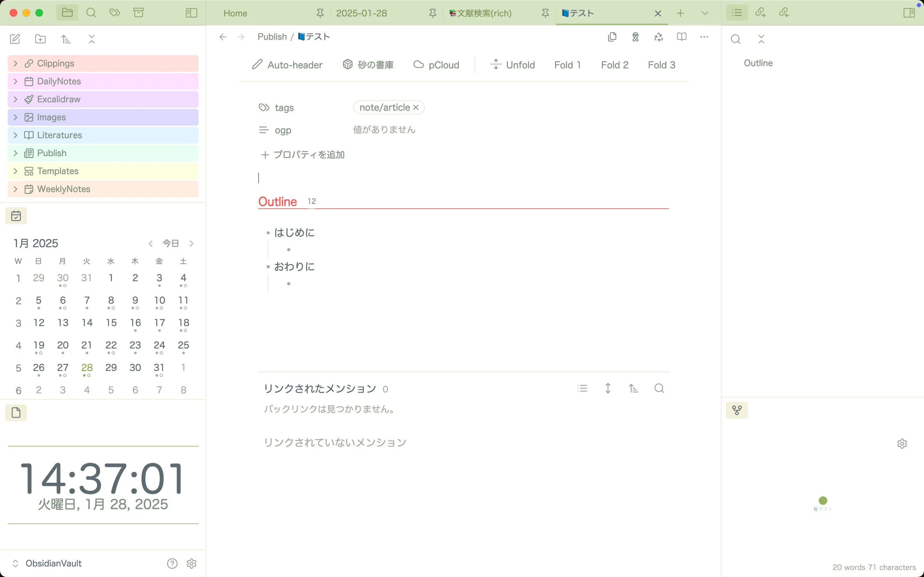Toggle the left sidebar panel

click(x=191, y=13)
